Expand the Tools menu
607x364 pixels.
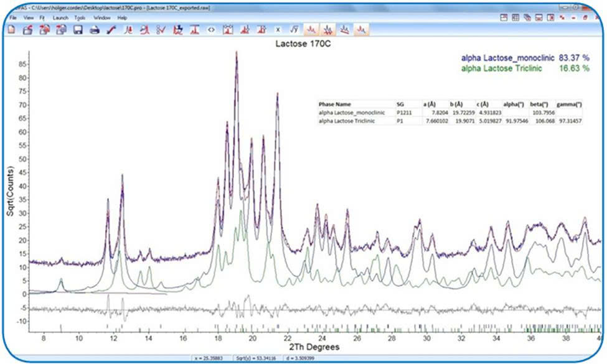point(80,17)
